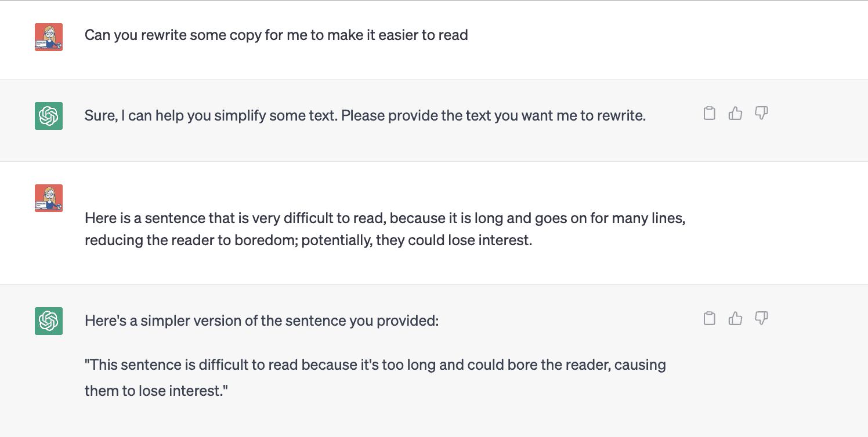Click the word 'simplify' in the first reply
Screen dimensions: 868x437
238,116
